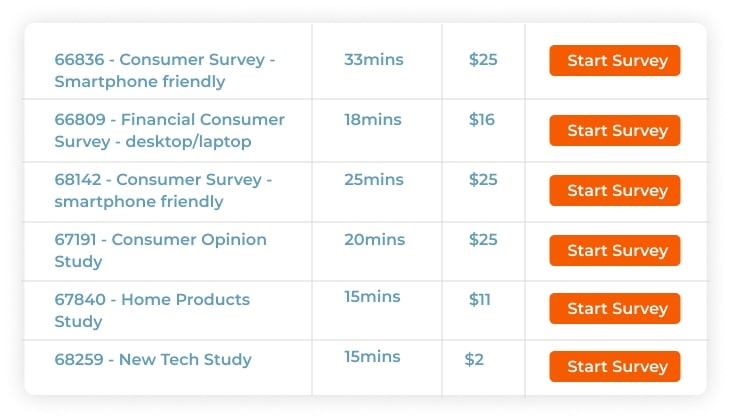Viewport: 731px width, 420px height.
Task: Start the Financial Consumer Survey 66809
Action: (614, 131)
